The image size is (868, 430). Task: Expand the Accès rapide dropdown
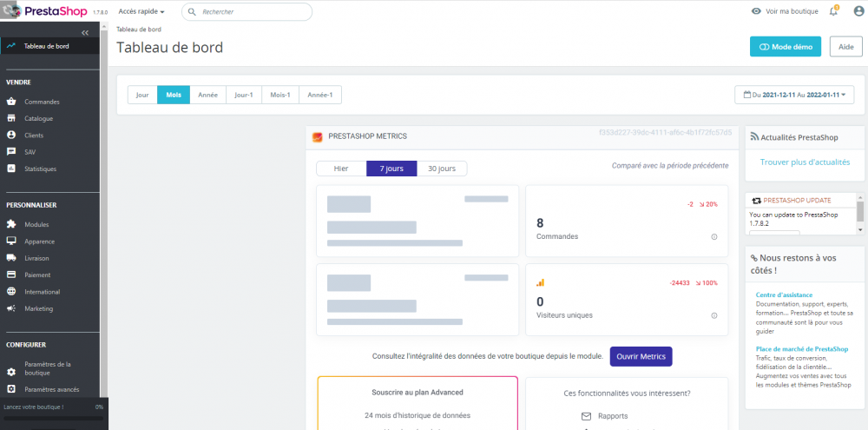(141, 11)
